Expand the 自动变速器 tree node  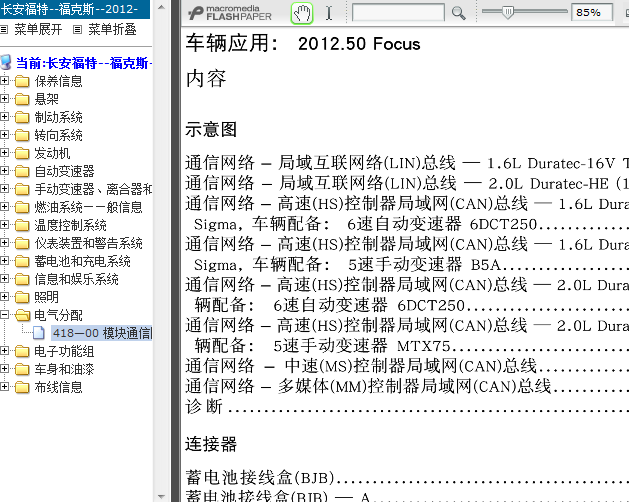(x=4, y=171)
